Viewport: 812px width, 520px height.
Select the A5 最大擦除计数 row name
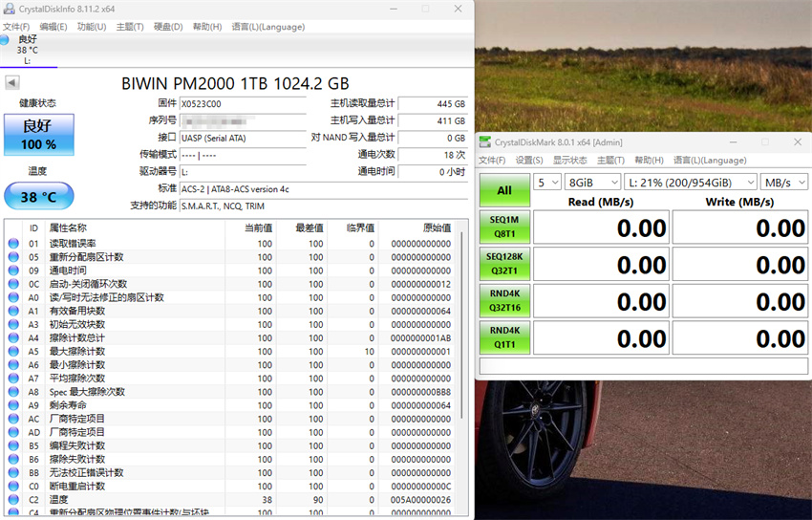click(76, 351)
